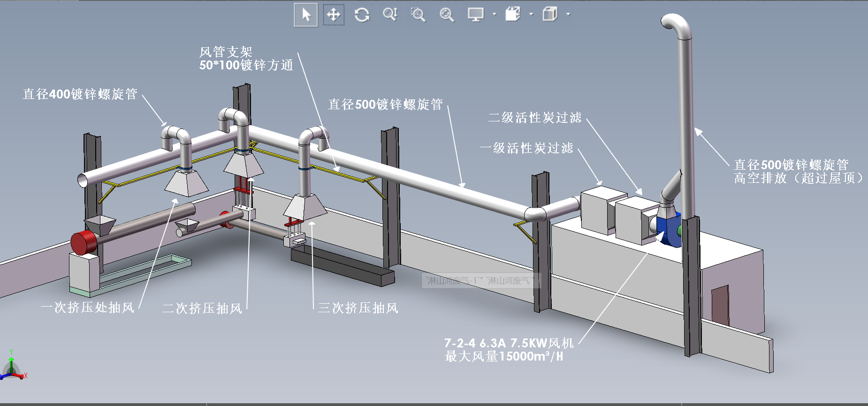The image size is (868, 406).
Task: Open the view orientation dropdown arrow
Action: [x=531, y=15]
